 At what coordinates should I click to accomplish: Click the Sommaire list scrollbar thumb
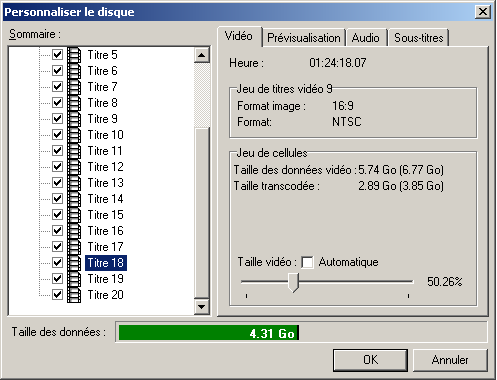pyautogui.click(x=201, y=213)
